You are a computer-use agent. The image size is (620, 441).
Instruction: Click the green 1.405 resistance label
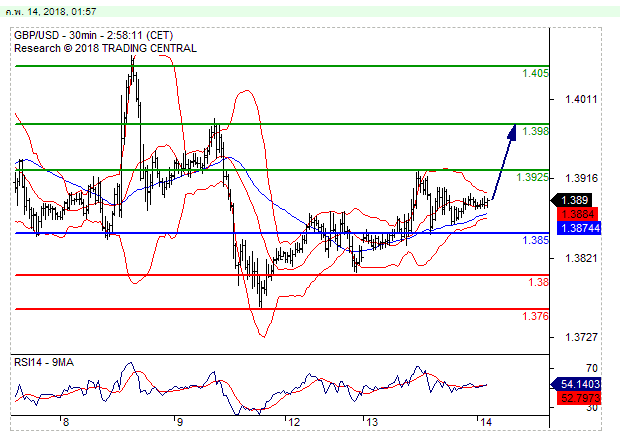point(535,73)
